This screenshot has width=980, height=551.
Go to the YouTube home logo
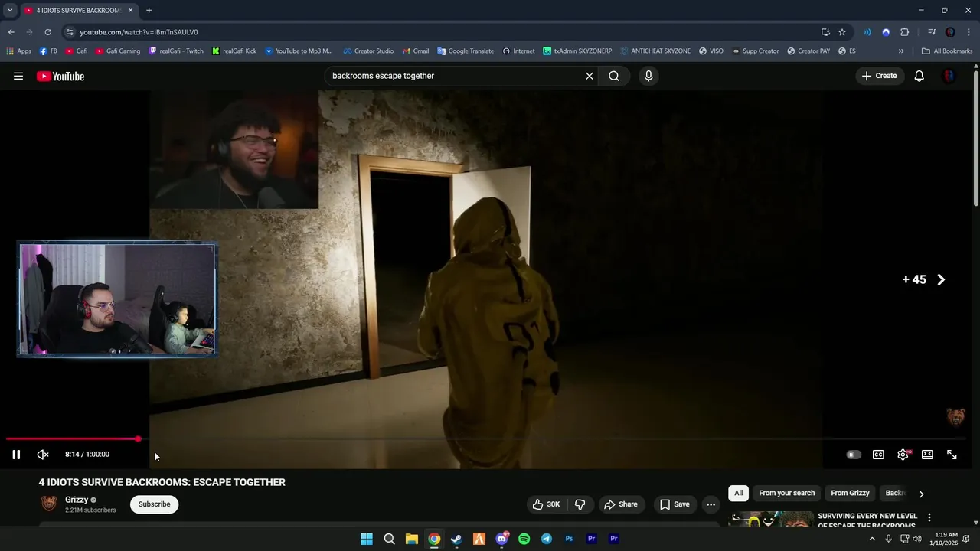(60, 76)
